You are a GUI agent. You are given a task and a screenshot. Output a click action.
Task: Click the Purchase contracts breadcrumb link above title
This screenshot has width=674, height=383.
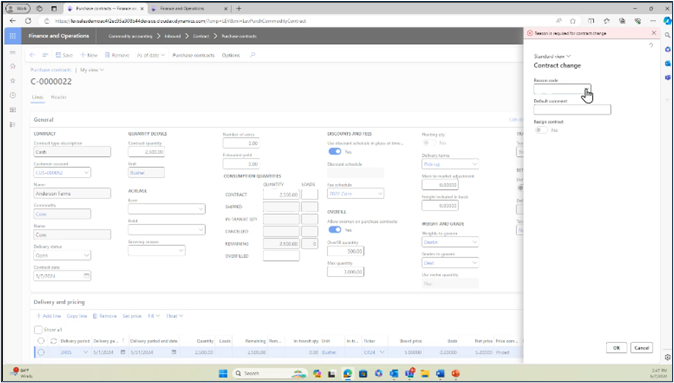coord(51,70)
